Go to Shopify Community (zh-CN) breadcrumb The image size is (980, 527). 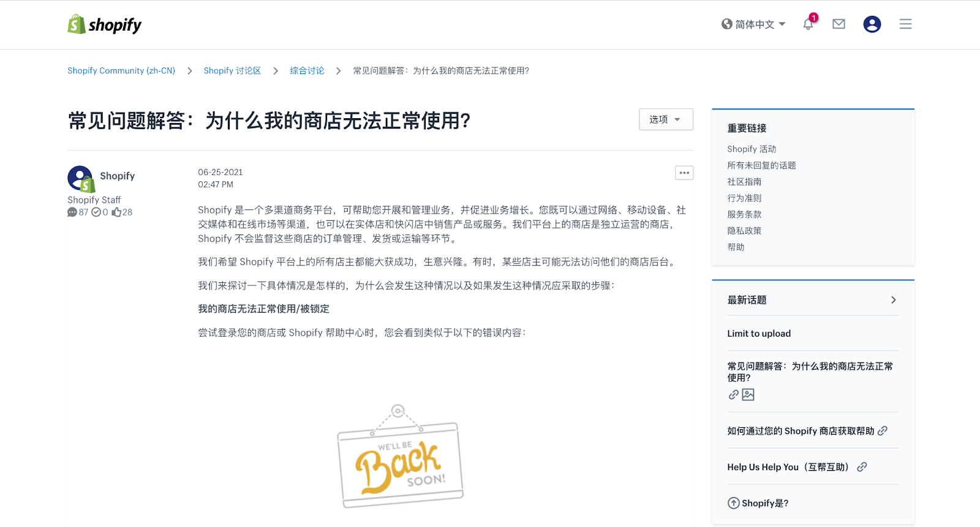[x=121, y=71]
